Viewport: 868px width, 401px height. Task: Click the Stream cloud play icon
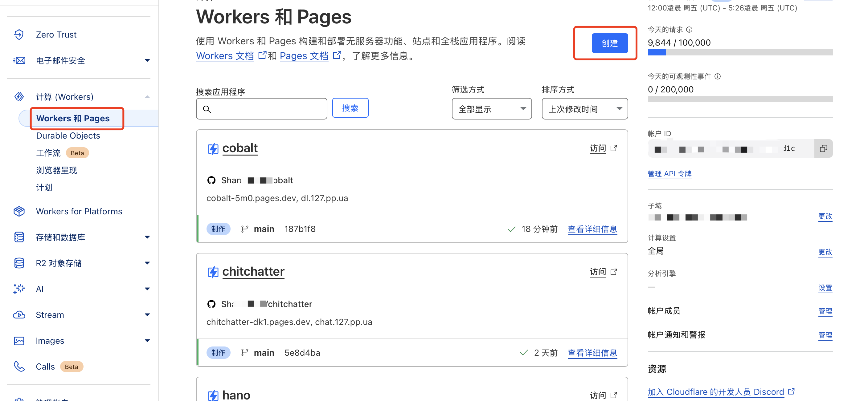point(19,314)
